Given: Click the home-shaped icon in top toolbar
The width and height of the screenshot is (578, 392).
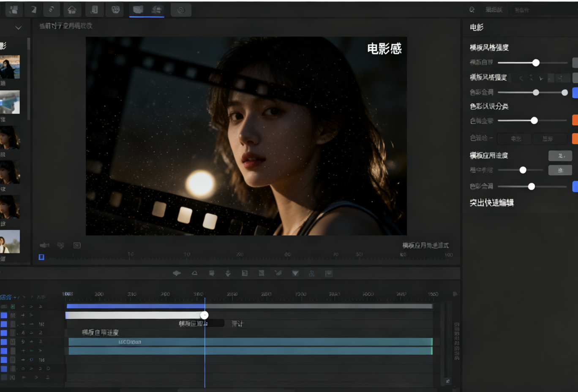Looking at the screenshot, I should (72, 10).
